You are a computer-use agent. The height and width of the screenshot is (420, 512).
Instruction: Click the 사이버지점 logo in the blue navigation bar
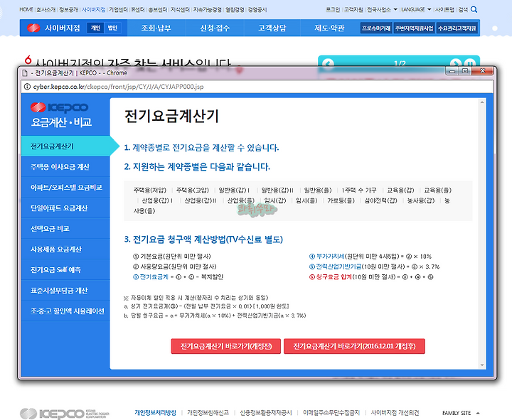click(53, 28)
